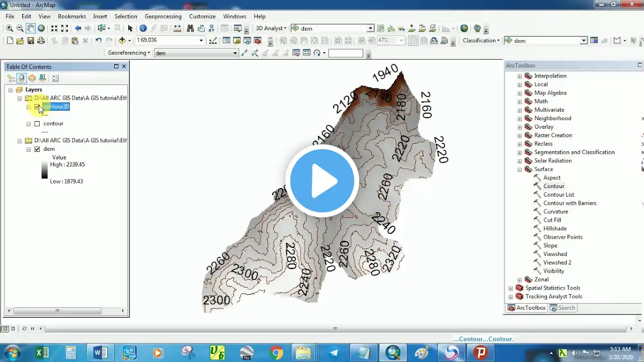Open Excel from the taskbar
The image size is (644, 362).
(42, 352)
